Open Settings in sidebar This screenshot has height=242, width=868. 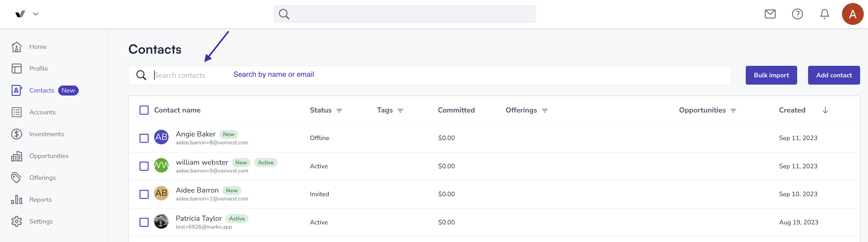click(41, 221)
